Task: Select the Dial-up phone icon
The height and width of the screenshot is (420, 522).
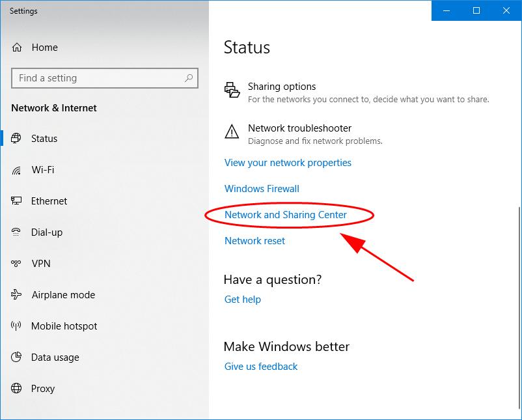Action: pyautogui.click(x=17, y=232)
